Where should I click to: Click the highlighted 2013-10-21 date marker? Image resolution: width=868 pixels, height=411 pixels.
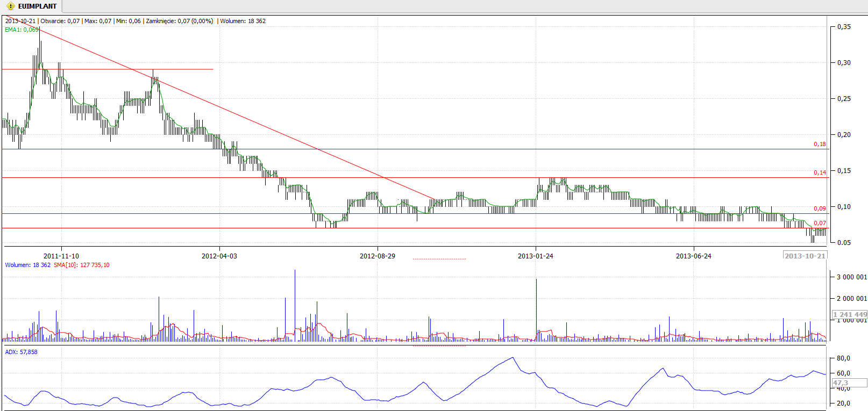pos(805,256)
